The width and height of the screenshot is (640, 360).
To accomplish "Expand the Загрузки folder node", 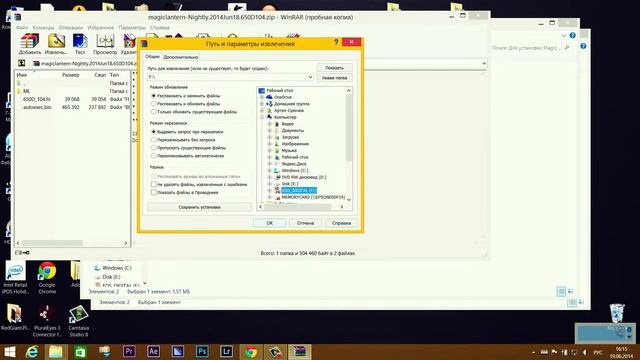I will (269, 137).
